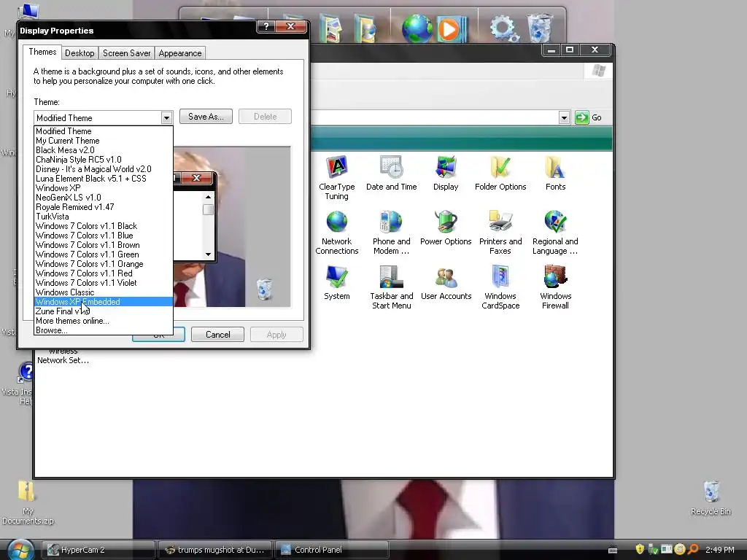Choose Disney - It's a Magical World theme
The width and height of the screenshot is (747, 560).
pyautogui.click(x=104, y=169)
